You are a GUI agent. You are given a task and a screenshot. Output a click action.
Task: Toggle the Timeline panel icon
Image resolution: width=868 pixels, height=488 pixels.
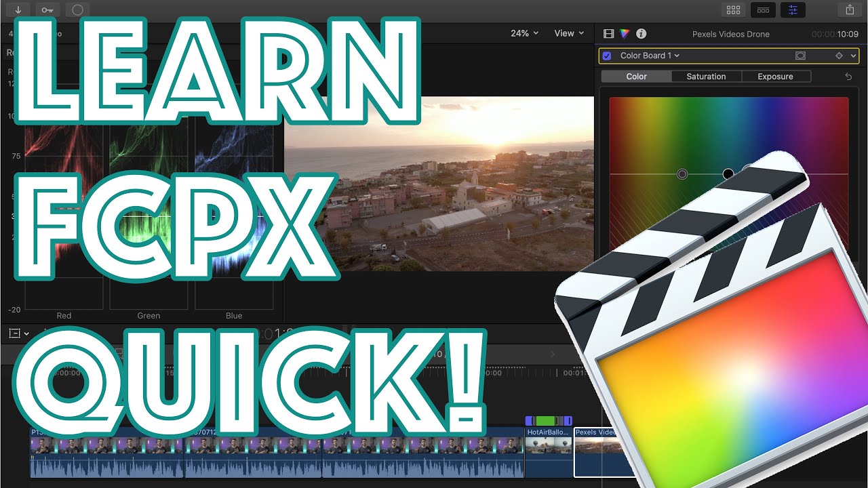[x=763, y=9]
